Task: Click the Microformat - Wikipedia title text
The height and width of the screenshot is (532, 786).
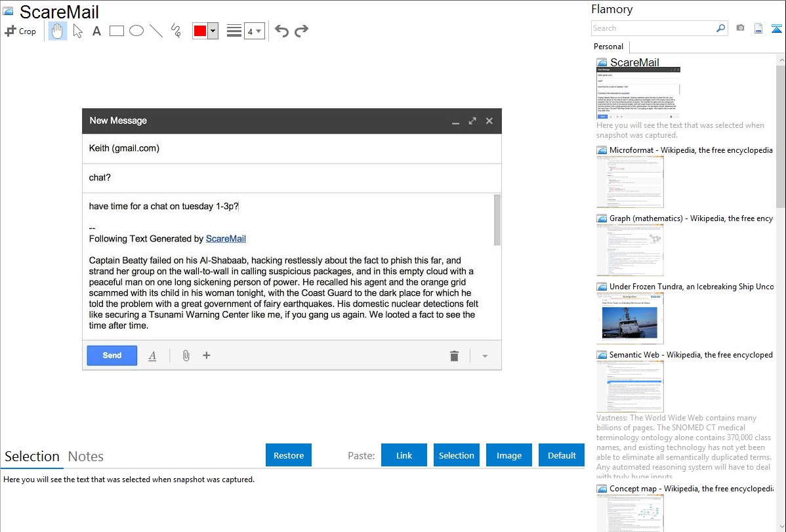Action: 691,150
